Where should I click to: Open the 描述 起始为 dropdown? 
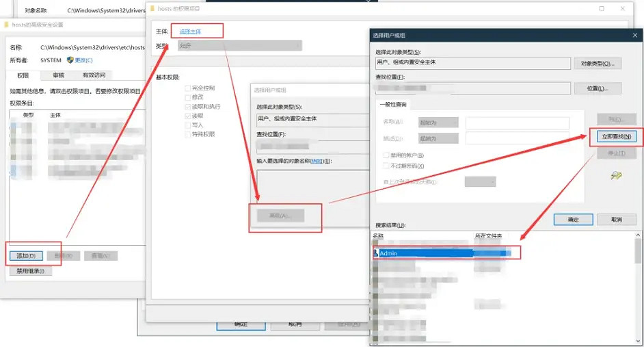coord(438,138)
